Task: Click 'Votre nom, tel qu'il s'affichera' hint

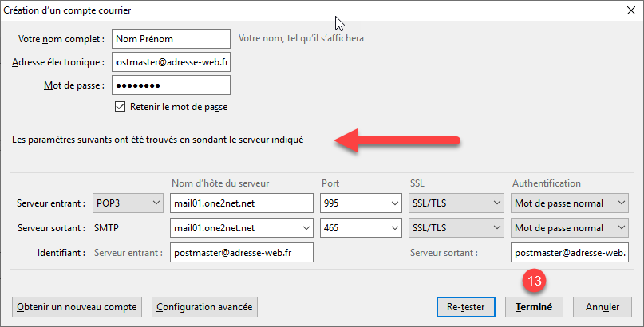Action: point(301,38)
